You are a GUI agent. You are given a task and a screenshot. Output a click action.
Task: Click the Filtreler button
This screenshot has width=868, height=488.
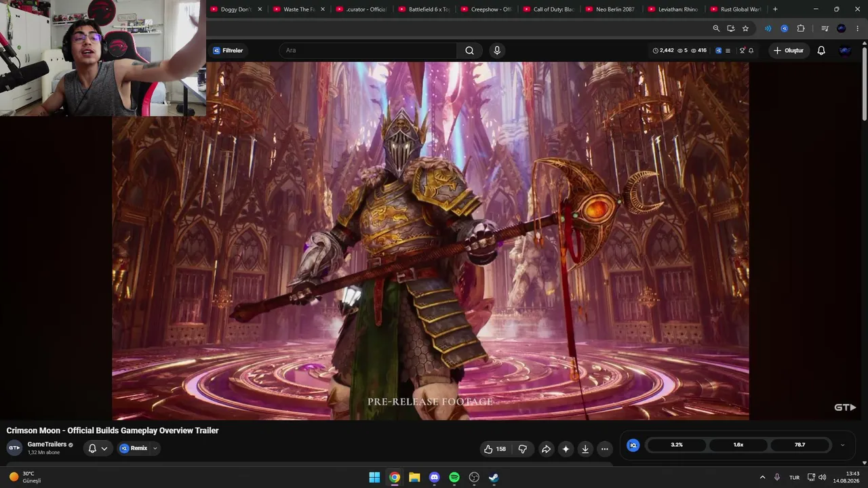228,51
